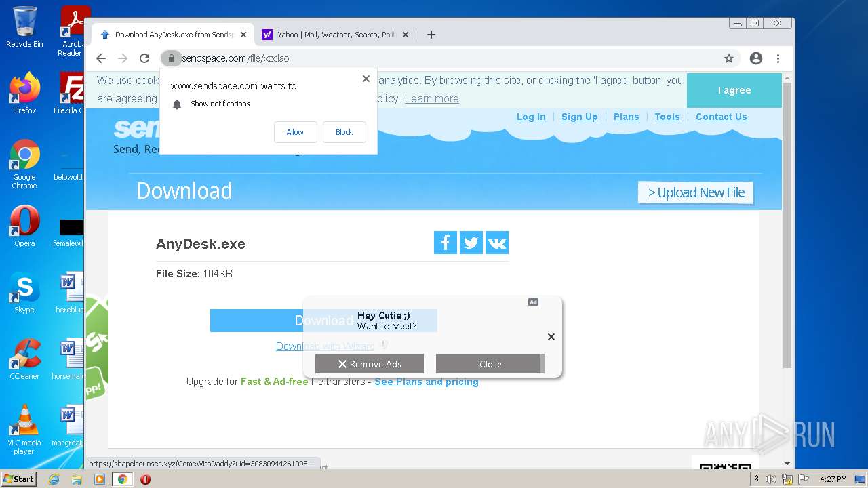Viewport: 868px width, 488px height.
Task: Open the Learn more cookie link
Action: [x=431, y=98]
